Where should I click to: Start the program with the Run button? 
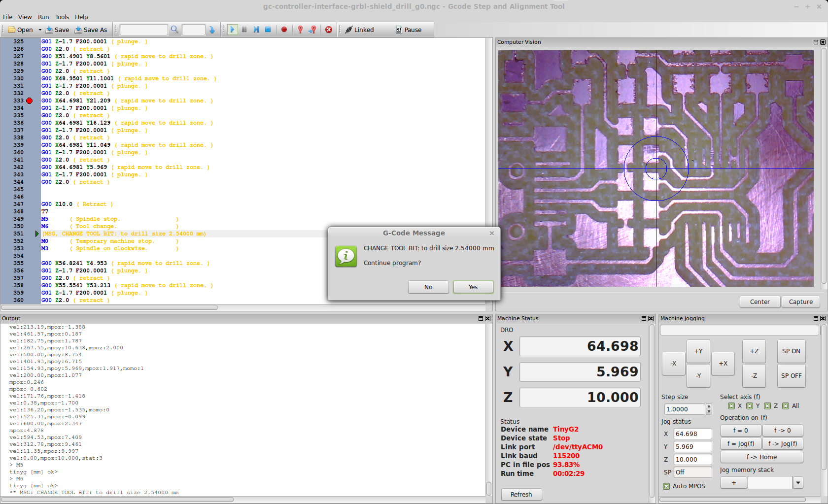tap(232, 30)
